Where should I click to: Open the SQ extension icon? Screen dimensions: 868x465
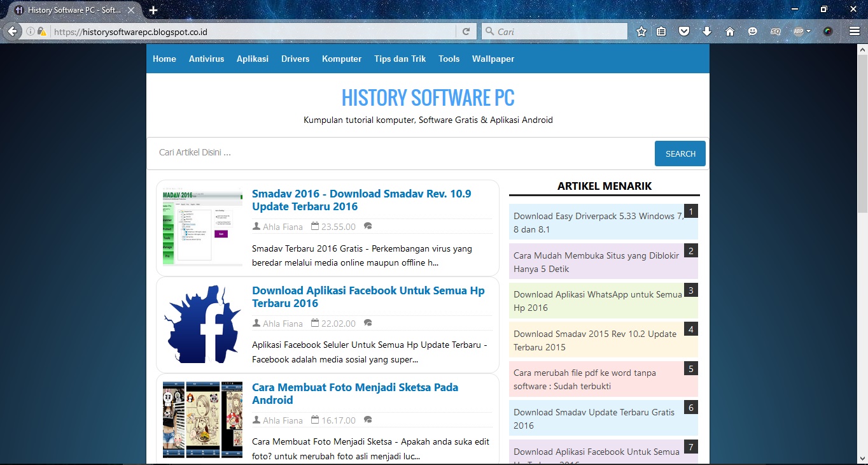click(775, 31)
